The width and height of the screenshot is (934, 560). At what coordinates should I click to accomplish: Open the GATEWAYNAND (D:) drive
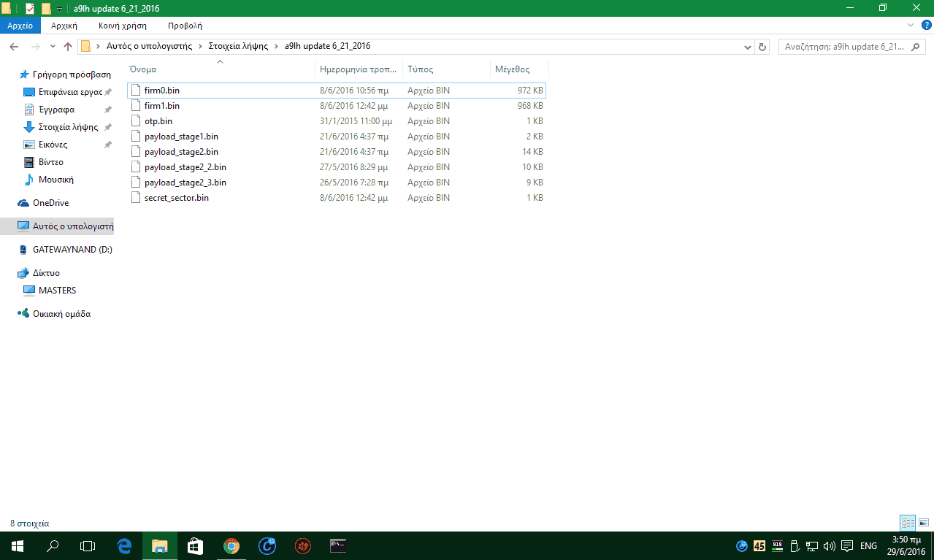click(x=64, y=250)
